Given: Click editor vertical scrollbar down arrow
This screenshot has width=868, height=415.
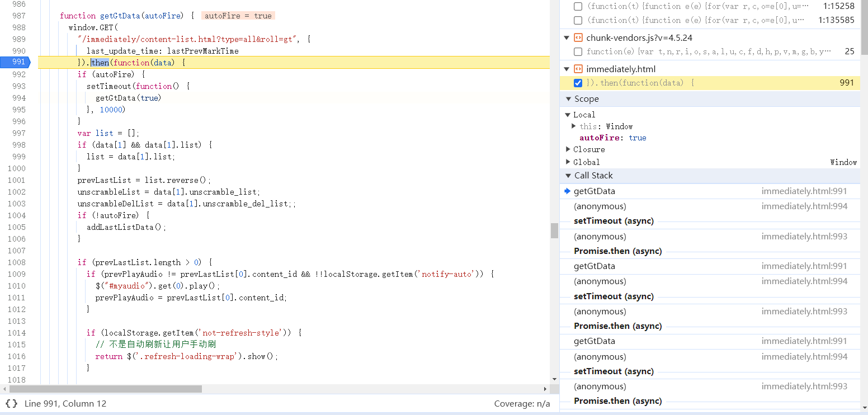Looking at the screenshot, I should tap(554, 379).
